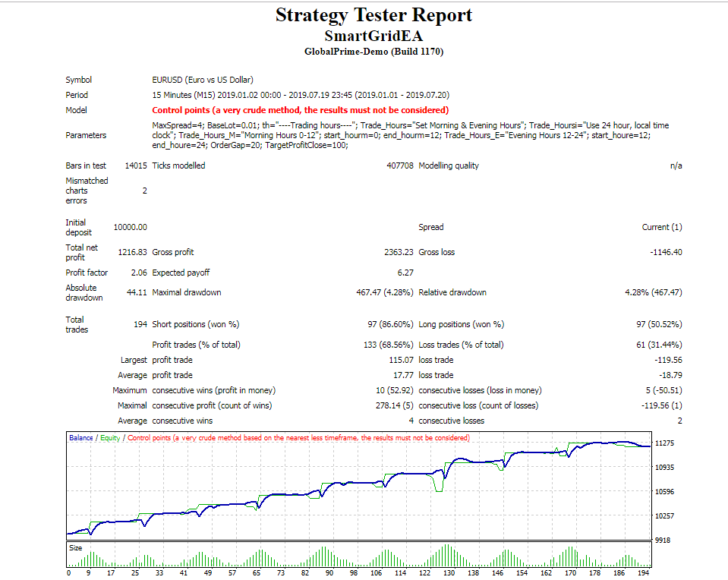Click the 10257 axis label on chart
The image size is (728, 580).
point(664,515)
